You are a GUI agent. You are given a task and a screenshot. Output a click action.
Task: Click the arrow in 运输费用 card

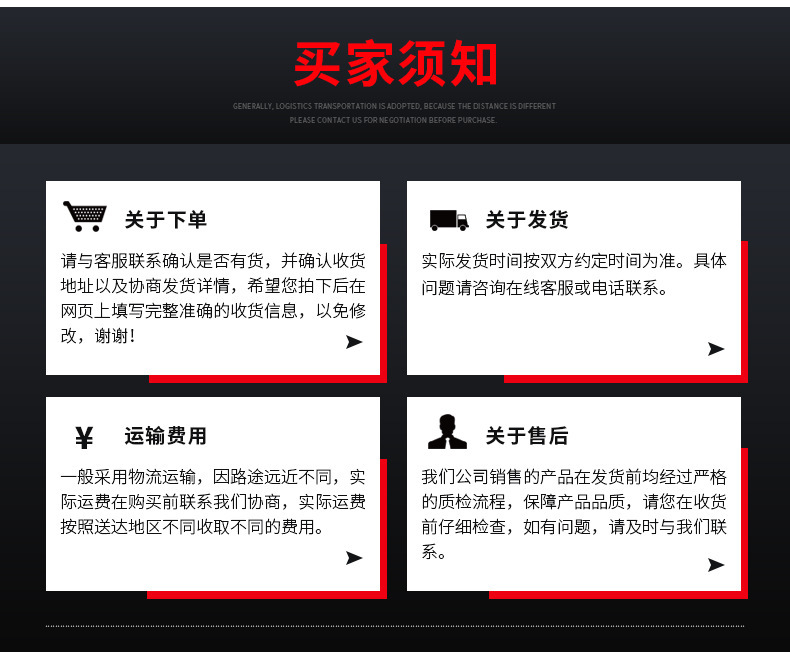(354, 558)
